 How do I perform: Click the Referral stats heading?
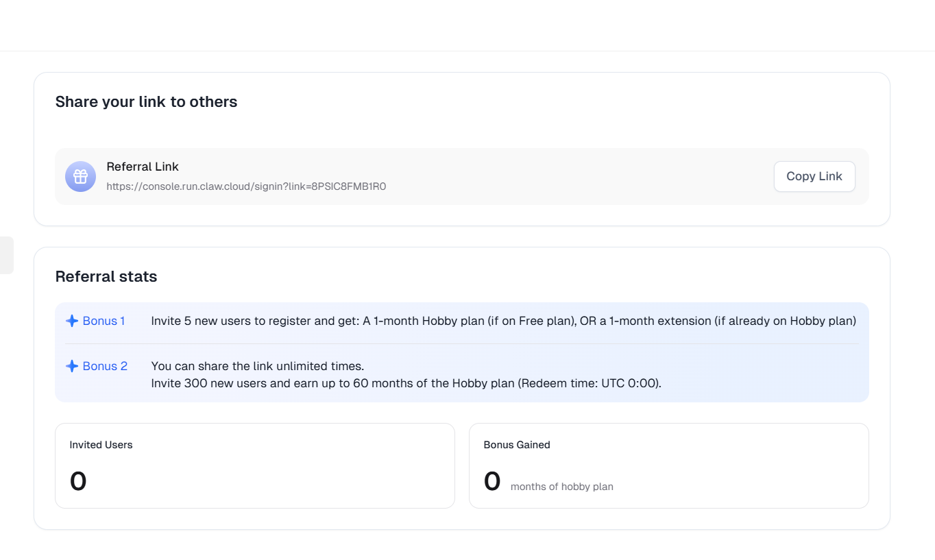pyautogui.click(x=106, y=277)
